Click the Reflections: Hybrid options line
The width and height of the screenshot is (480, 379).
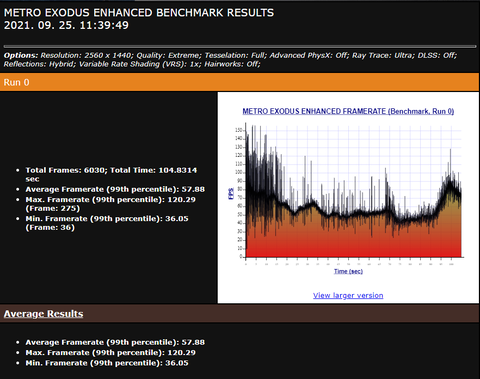coord(132,64)
